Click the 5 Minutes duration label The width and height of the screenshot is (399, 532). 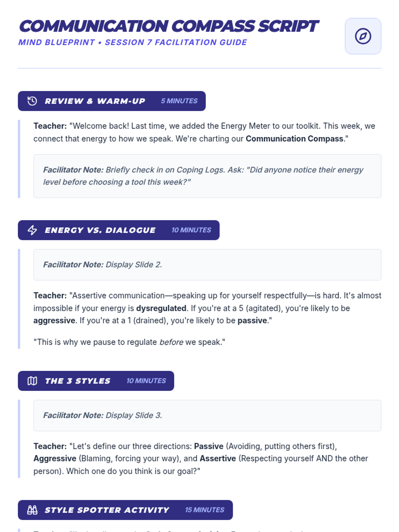tap(179, 101)
